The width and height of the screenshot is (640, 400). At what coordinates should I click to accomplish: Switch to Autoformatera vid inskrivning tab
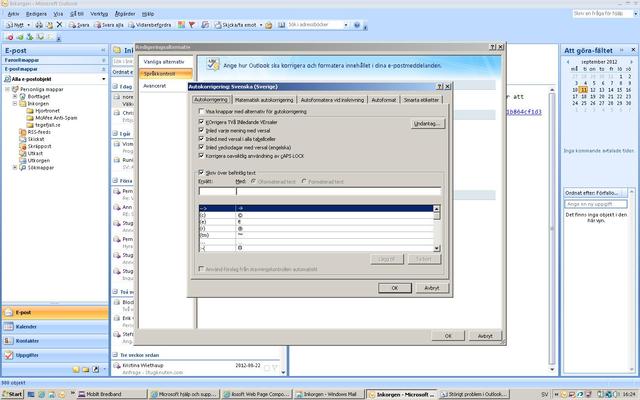tap(332, 100)
